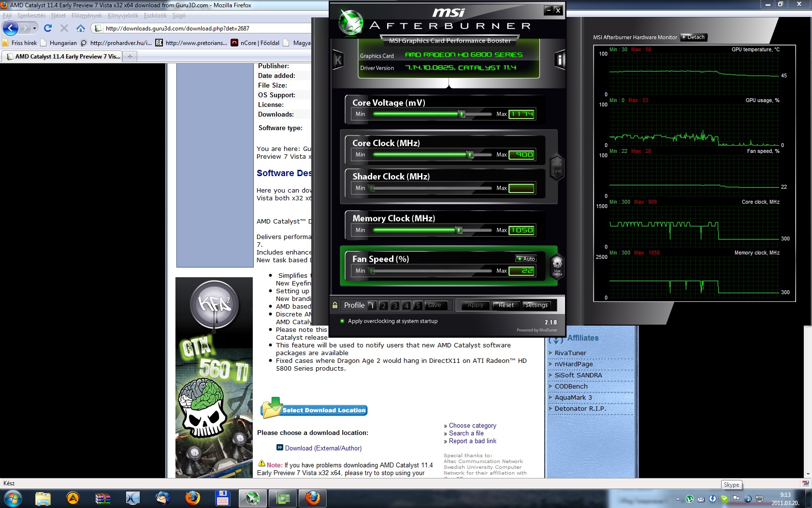Screen dimensions: 812x508
Task: Open the Előzmények menu in Firefox
Action: tap(87, 15)
